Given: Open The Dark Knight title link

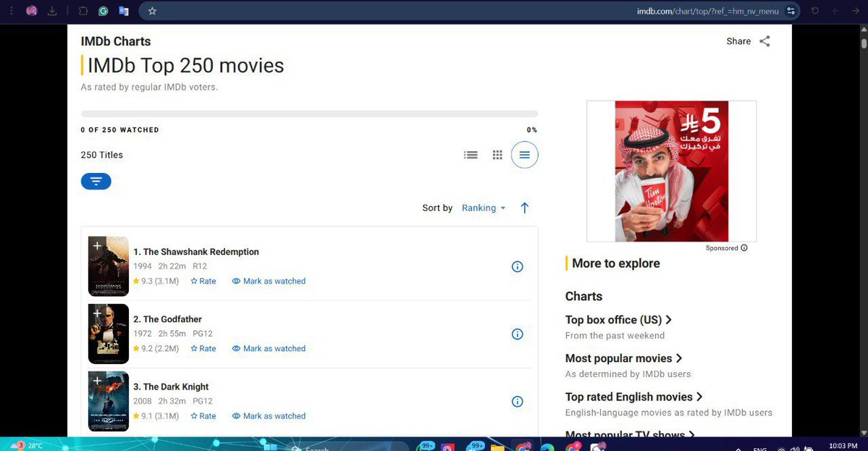Looking at the screenshot, I should (x=171, y=387).
